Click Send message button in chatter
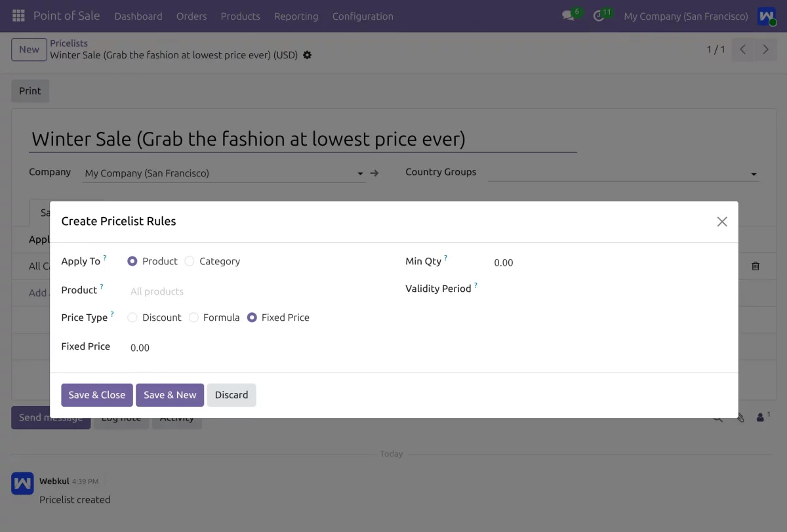 (50, 417)
